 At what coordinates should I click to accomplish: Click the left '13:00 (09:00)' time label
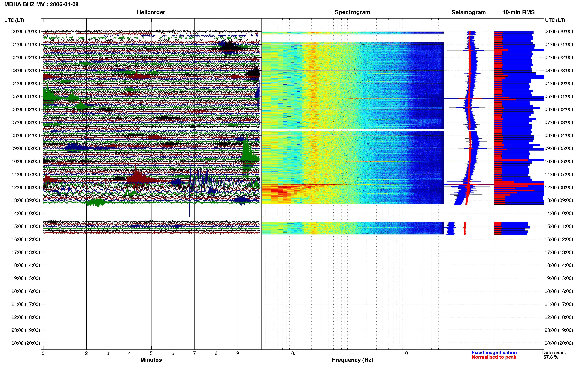(x=26, y=200)
